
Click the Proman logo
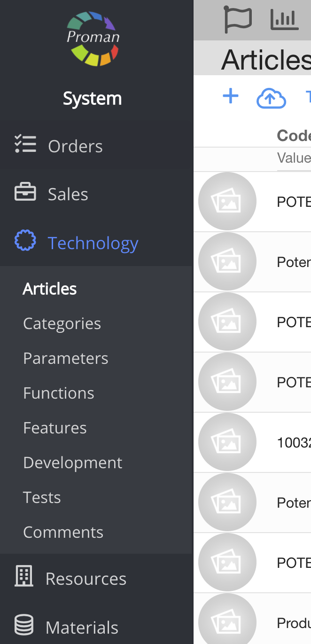tap(93, 39)
